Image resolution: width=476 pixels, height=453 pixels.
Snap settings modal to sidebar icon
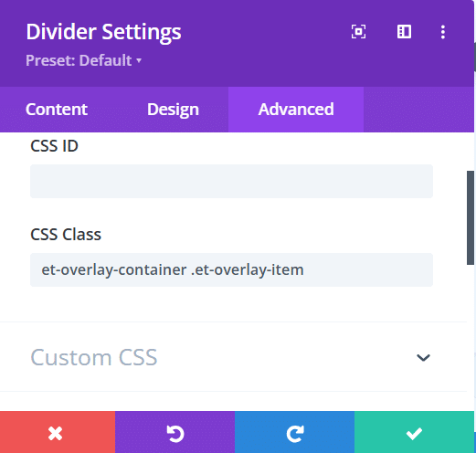coord(404,32)
